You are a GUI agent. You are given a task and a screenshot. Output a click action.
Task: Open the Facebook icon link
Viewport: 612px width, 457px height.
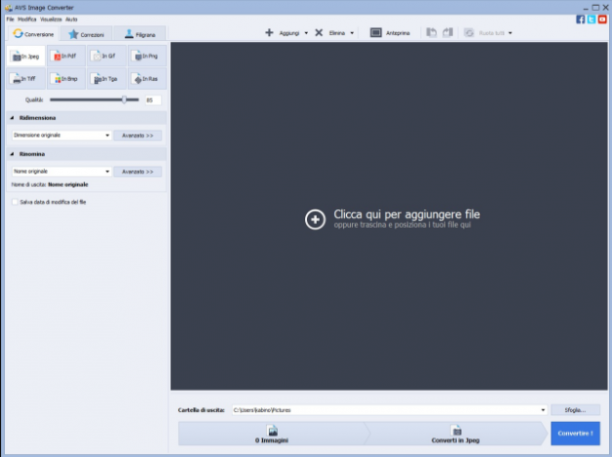(x=580, y=19)
